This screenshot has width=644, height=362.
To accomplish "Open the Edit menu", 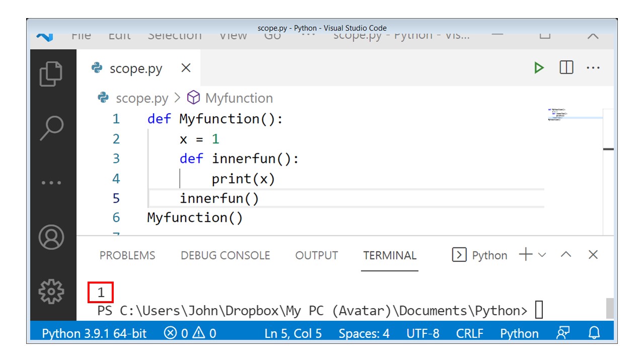I will pos(120,35).
